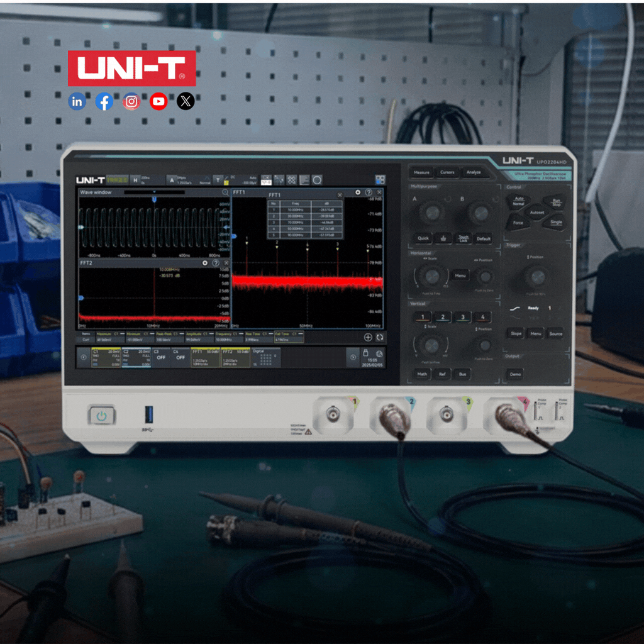Image resolution: width=644 pixels, height=644 pixels.
Task: Select the FFT2 tile in the bottom bar
Action: 236,357
